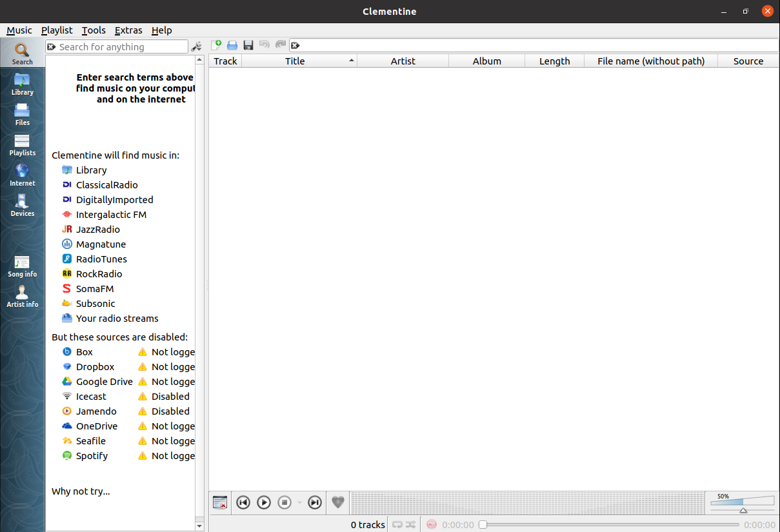Open search preferences with the wrench icon
Viewport: 780px width, 532px height.
coord(197,46)
